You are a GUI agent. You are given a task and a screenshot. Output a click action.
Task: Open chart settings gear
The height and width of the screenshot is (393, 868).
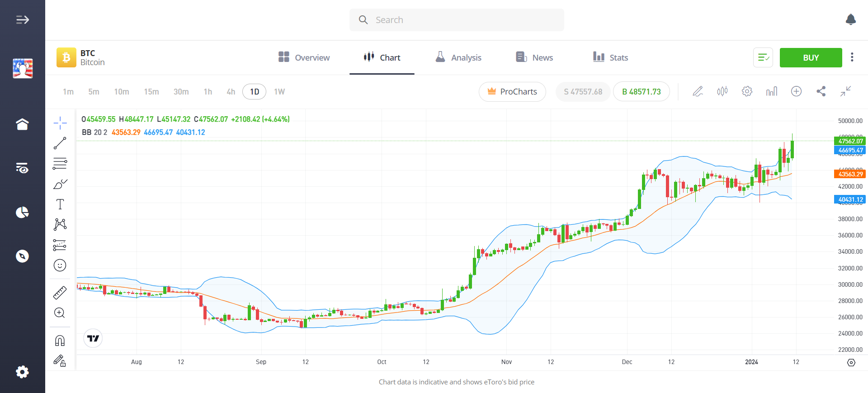pyautogui.click(x=747, y=91)
